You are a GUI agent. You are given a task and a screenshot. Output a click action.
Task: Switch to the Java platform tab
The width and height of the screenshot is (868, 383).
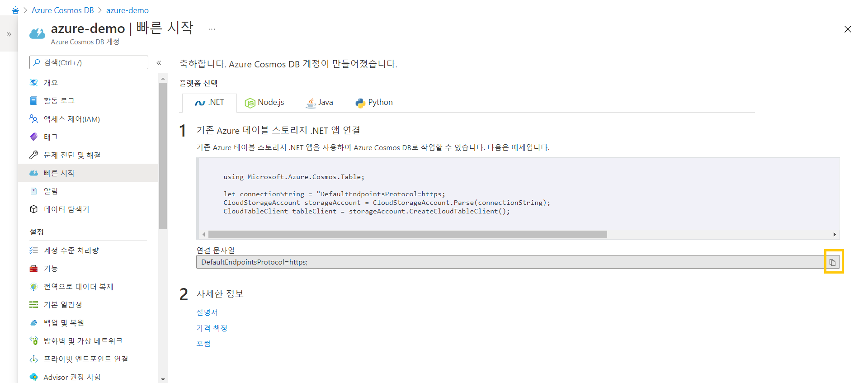point(319,103)
